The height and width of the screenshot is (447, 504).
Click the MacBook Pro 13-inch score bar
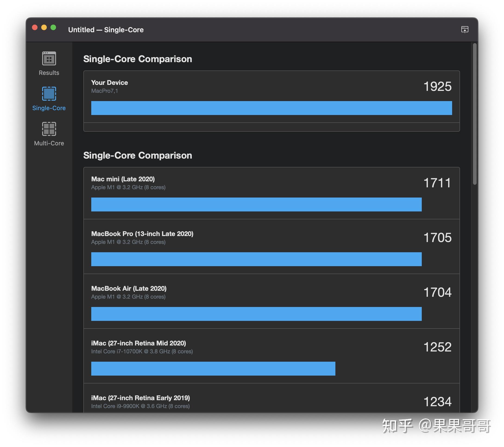(256, 259)
